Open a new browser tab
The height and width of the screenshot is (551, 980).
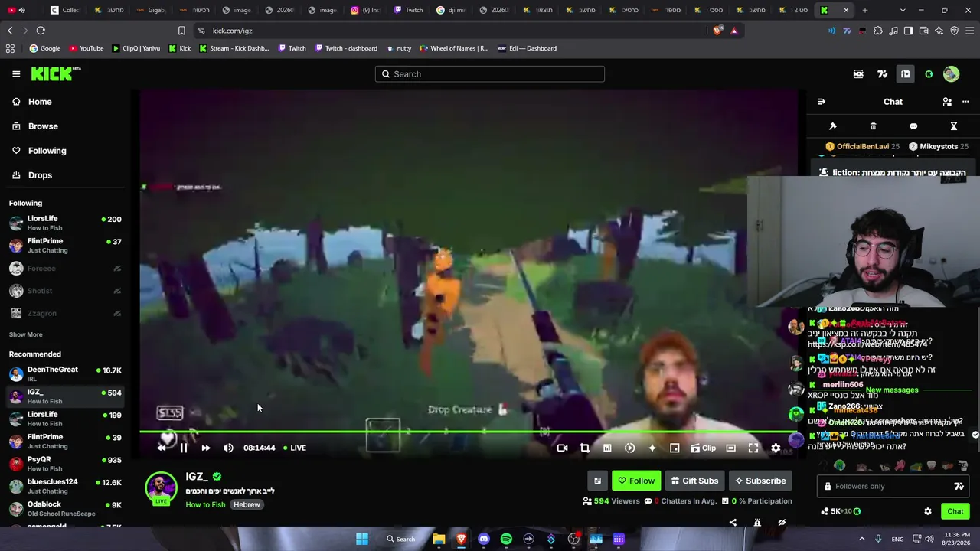point(865,10)
